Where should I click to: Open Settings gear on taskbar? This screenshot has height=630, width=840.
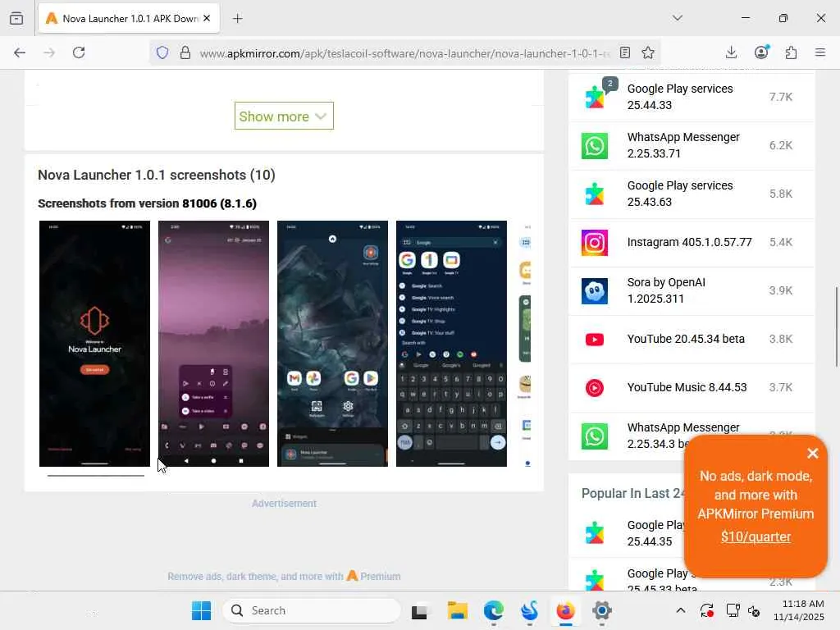[x=602, y=610]
